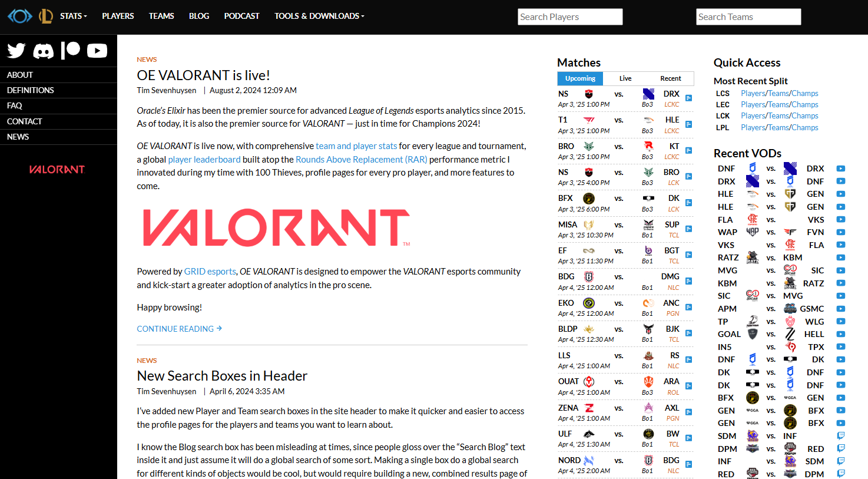The height and width of the screenshot is (479, 868).
Task: Click the Search Players input field
Action: coord(569,17)
